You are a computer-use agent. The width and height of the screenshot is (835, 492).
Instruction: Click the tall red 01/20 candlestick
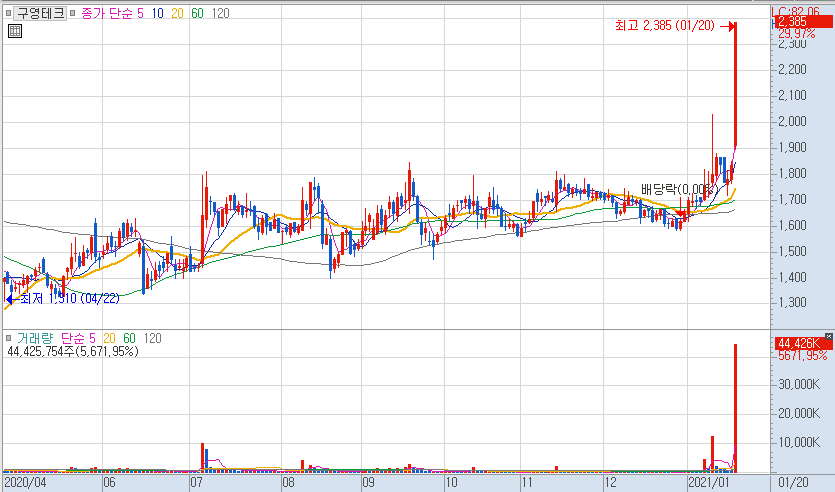coord(735,85)
